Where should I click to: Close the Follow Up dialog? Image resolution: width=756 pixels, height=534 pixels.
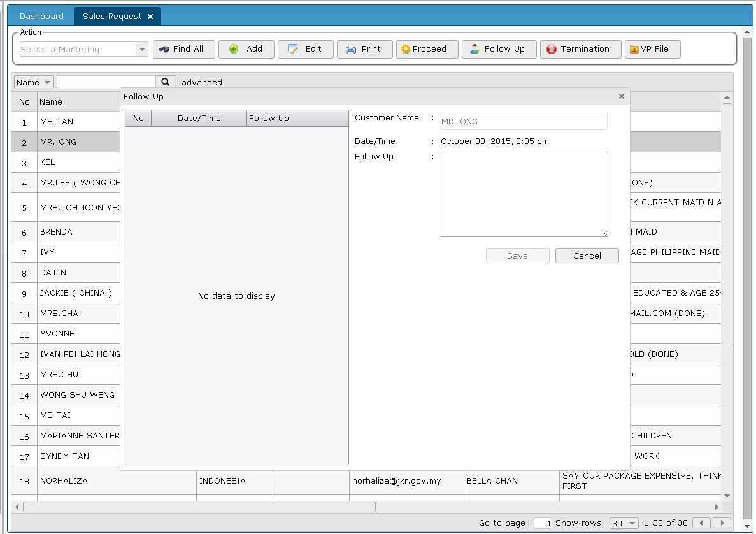point(621,97)
